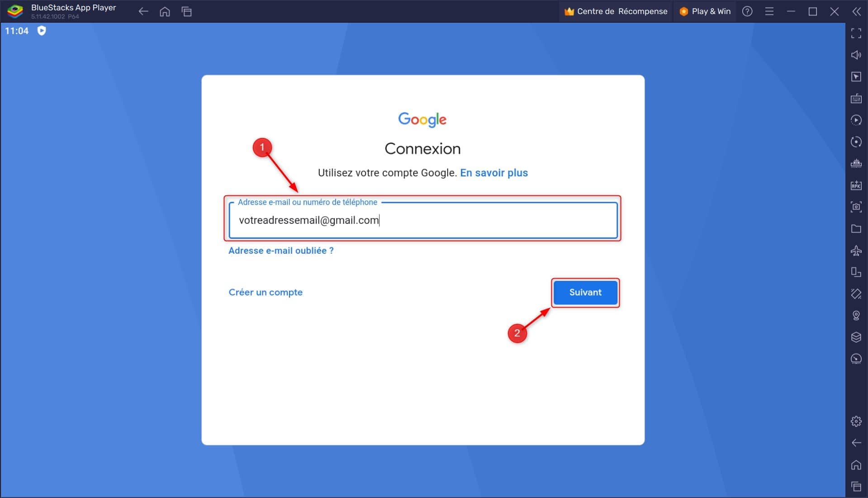Open Play & Win
The height and width of the screenshot is (498, 868).
pyautogui.click(x=705, y=11)
